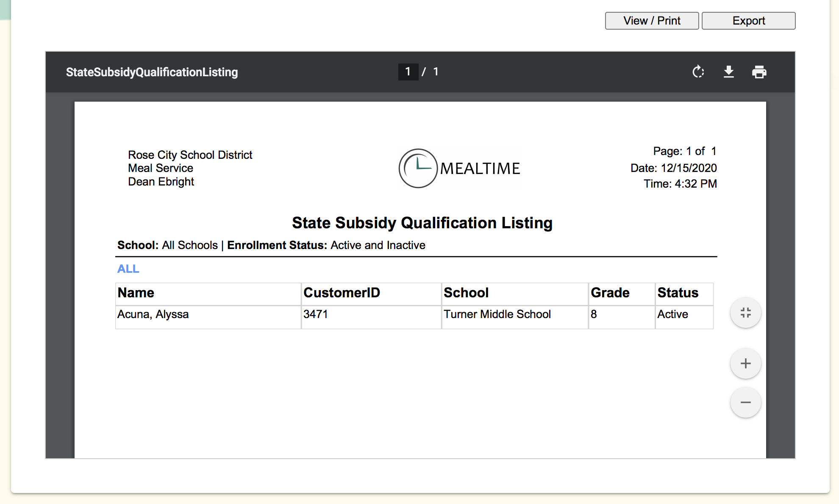Click the Name column header
This screenshot has width=839, height=504.
[136, 293]
